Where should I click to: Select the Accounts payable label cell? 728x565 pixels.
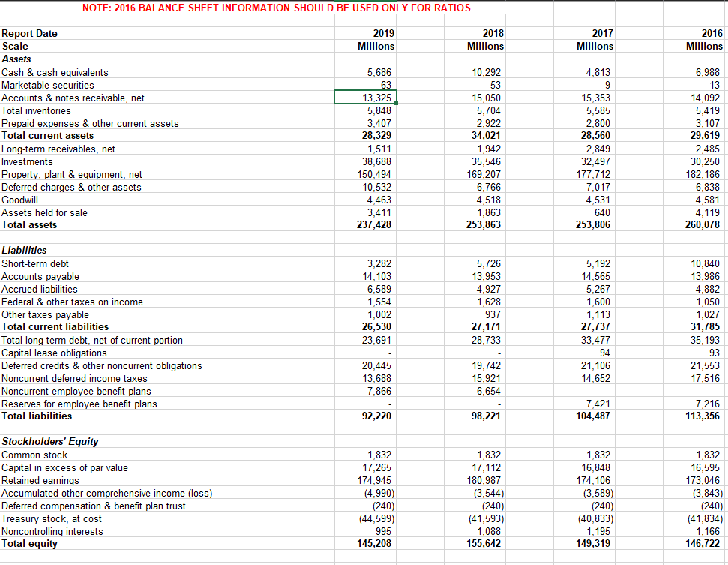click(40, 276)
